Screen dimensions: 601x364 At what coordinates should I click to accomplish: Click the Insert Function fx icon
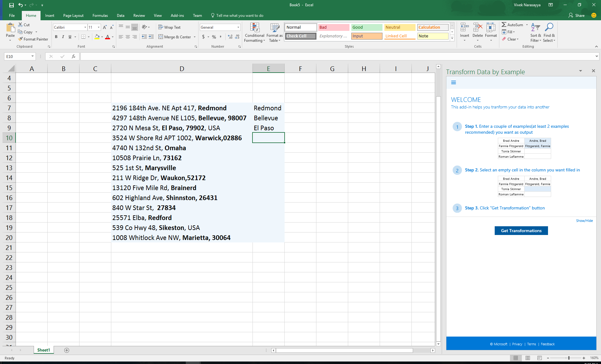coord(74,56)
